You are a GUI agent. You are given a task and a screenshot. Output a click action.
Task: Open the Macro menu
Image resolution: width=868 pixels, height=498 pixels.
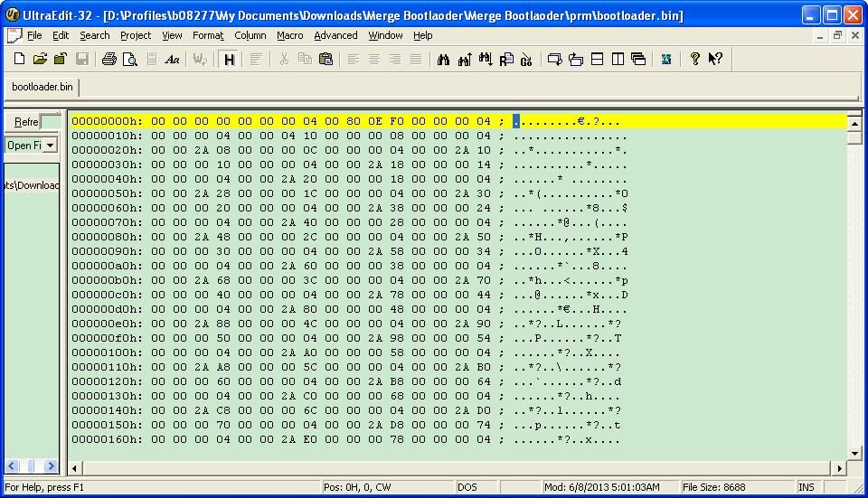click(x=290, y=35)
